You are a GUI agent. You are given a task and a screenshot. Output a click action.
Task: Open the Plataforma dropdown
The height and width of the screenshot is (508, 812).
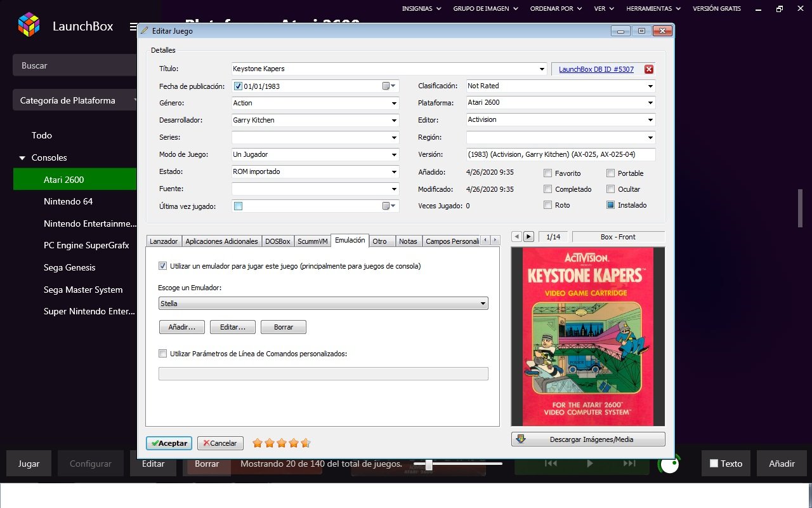point(650,103)
